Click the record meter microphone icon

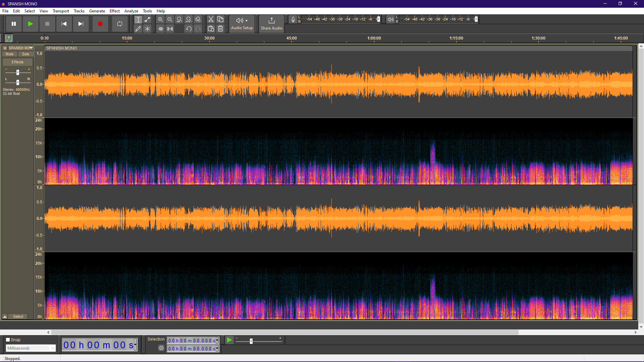[293, 19]
